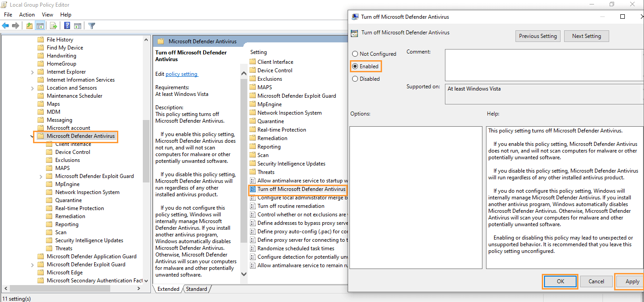Click the folder icon beside MDM in the tree

point(41,112)
